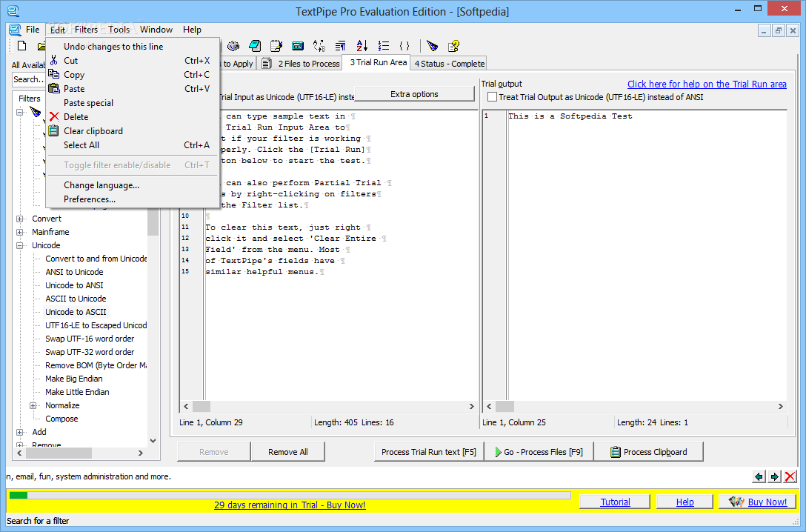Click the Process Clipboard button
Viewport: 806px width, 532px height.
pyautogui.click(x=649, y=452)
